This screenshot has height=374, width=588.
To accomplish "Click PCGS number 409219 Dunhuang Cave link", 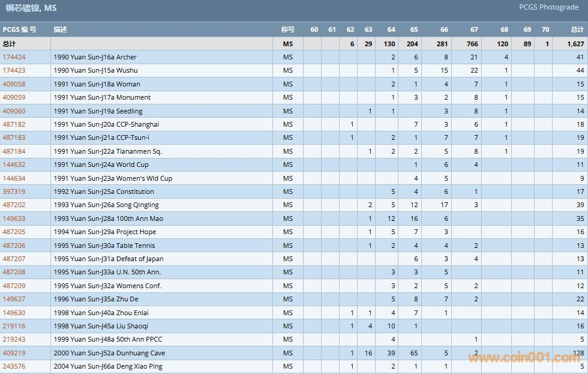I will 14,353.
